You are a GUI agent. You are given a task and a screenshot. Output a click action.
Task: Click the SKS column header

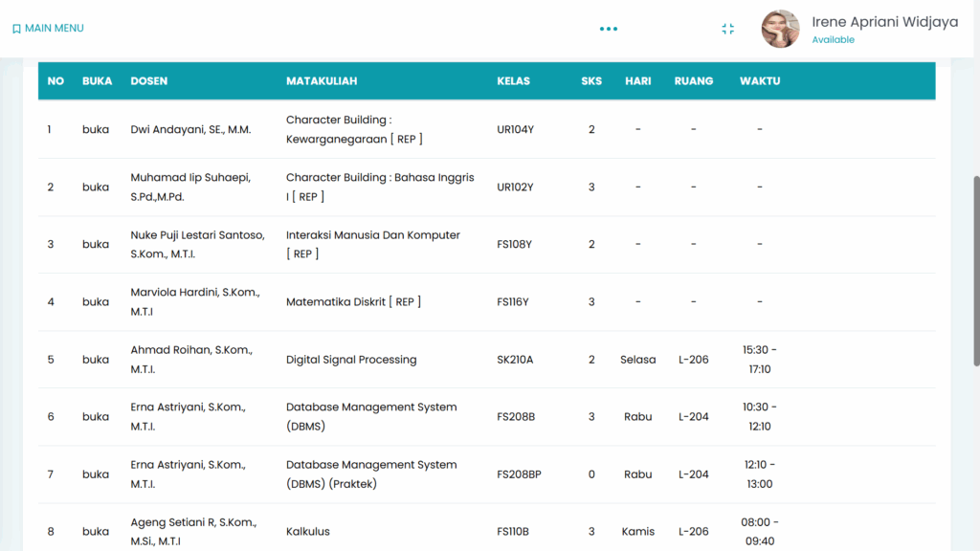coord(591,81)
